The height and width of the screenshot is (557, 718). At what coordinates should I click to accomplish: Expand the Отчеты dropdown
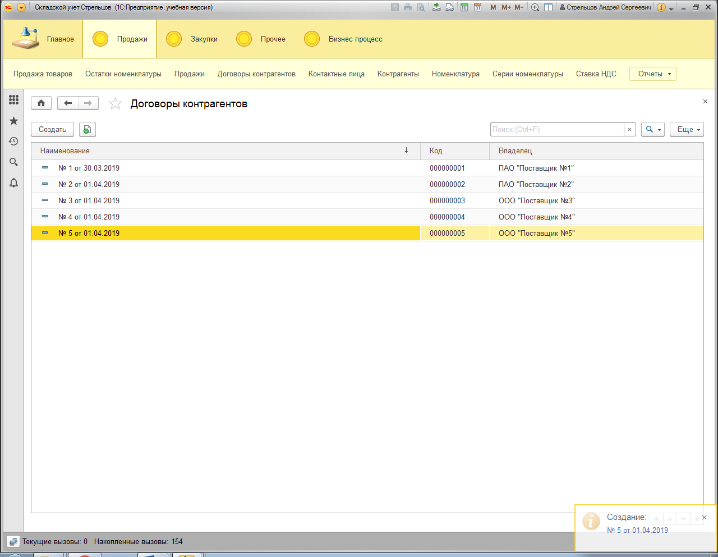tap(653, 74)
